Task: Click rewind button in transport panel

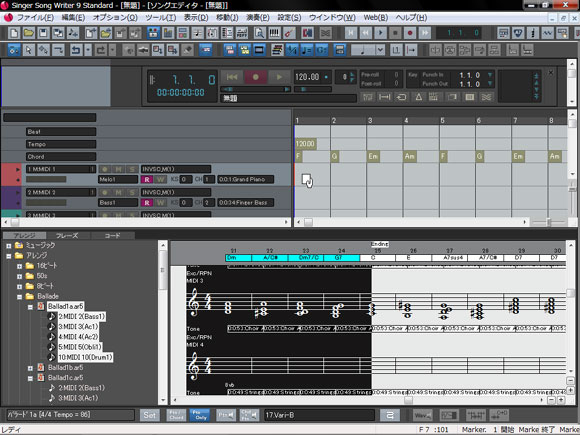Action: coord(232,77)
